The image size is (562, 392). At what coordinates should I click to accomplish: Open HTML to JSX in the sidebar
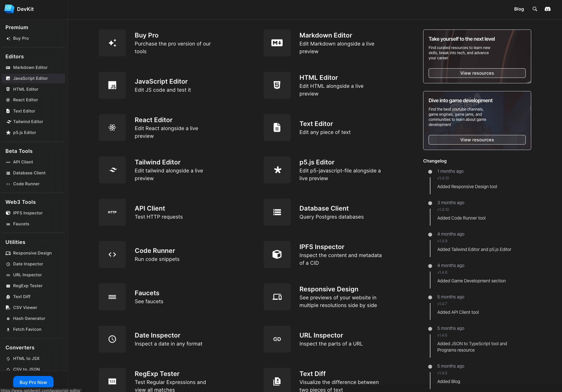[33, 359]
